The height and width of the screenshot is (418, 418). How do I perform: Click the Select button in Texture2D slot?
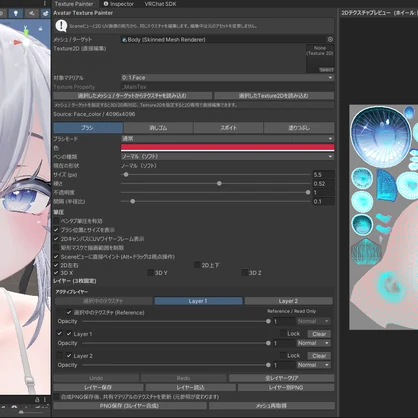pos(326,70)
